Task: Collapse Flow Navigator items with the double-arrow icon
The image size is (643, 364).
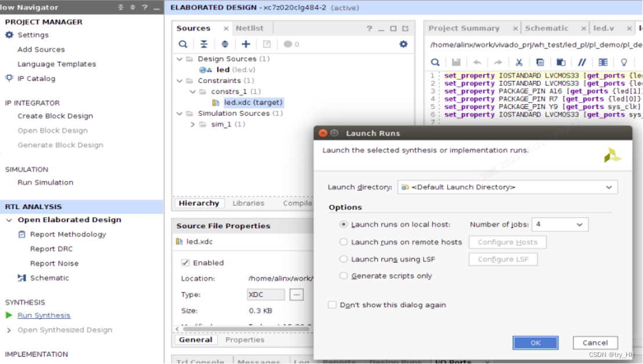Action: click(x=121, y=8)
